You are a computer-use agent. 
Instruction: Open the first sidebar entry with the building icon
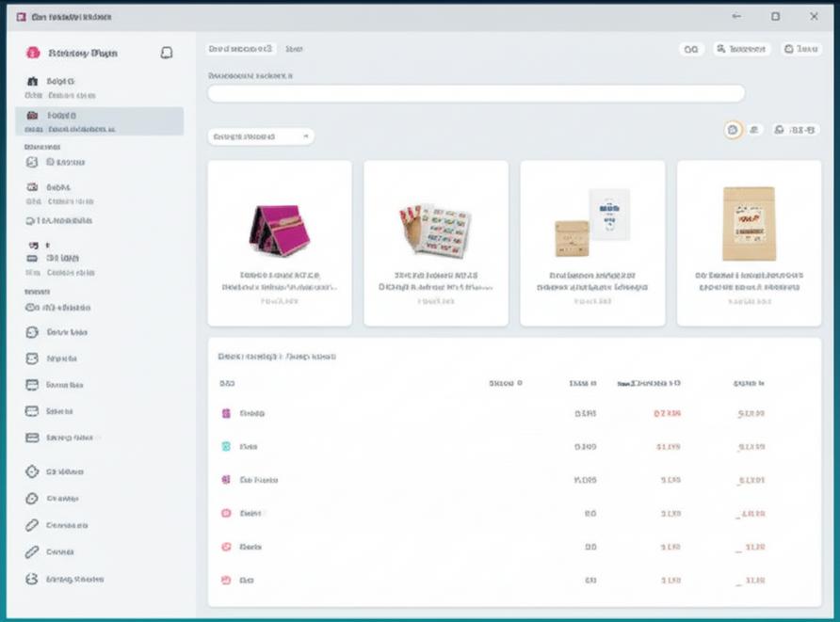tap(32, 82)
